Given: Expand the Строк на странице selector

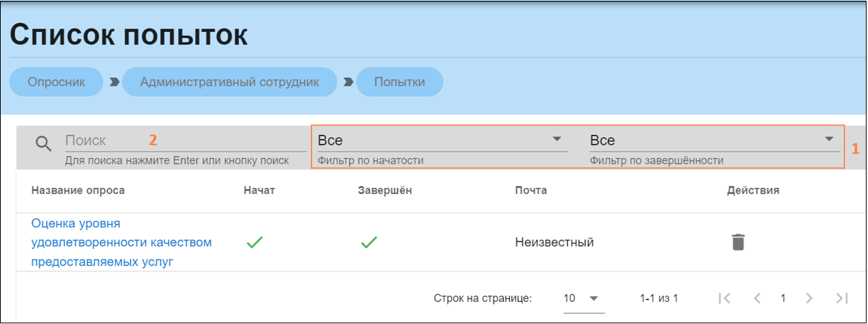Looking at the screenshot, I should click(582, 298).
